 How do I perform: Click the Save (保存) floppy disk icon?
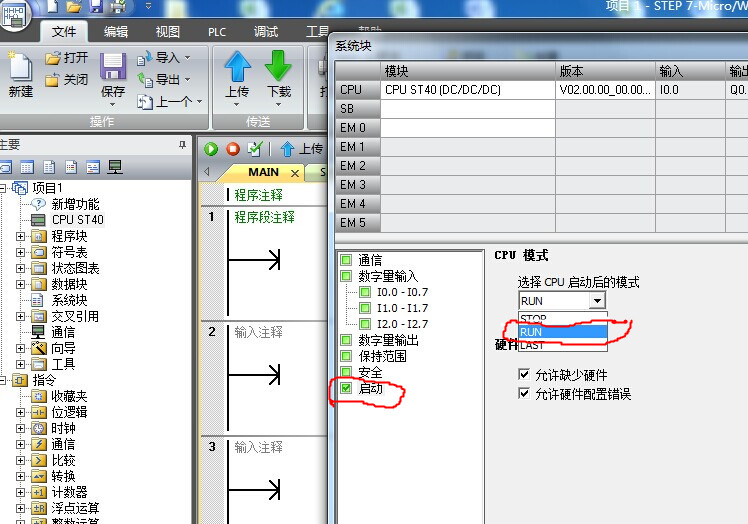(113, 66)
